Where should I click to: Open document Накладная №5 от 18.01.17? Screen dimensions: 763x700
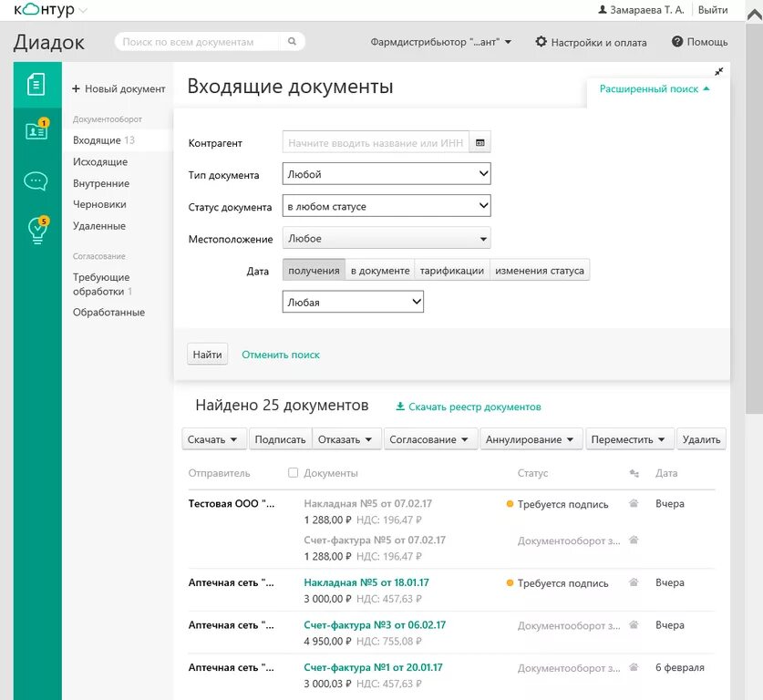pos(366,582)
